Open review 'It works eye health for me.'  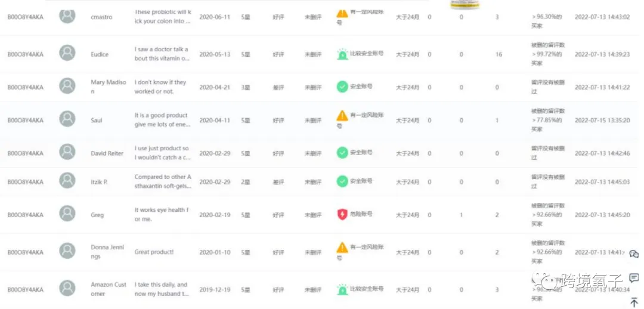[162, 215]
